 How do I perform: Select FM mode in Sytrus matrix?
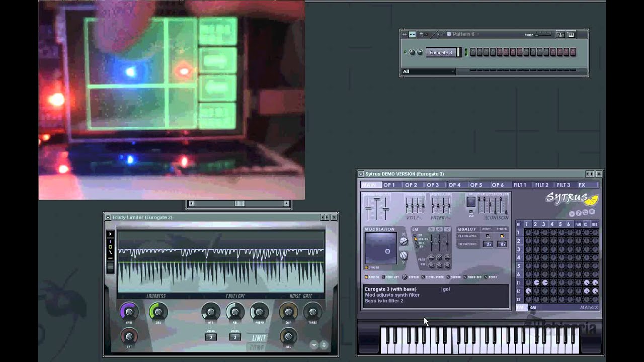tap(522, 307)
